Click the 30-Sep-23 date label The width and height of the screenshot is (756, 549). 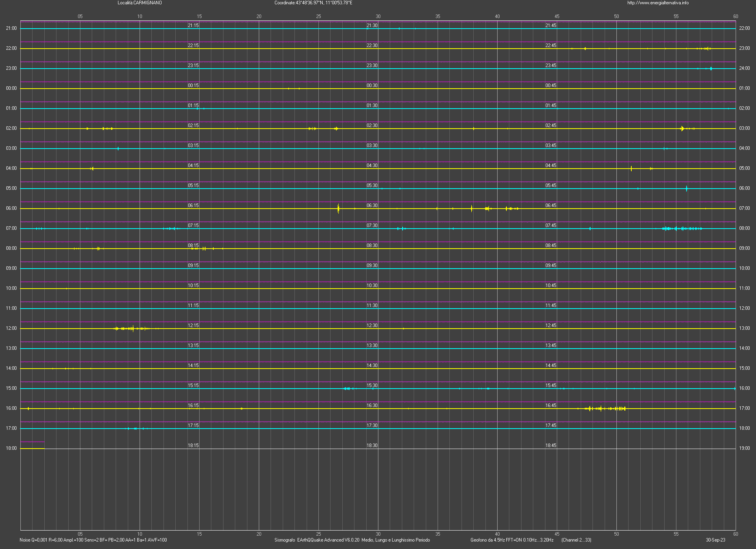click(x=716, y=540)
